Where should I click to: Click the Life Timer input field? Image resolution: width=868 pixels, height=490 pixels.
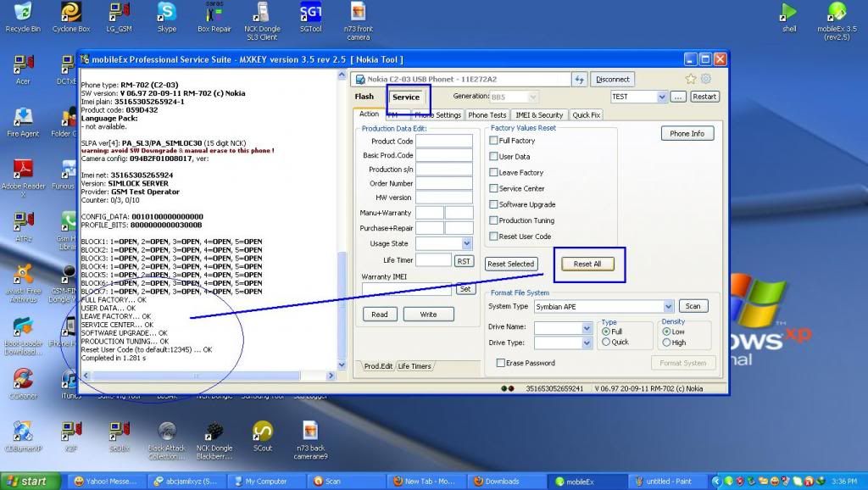click(433, 260)
